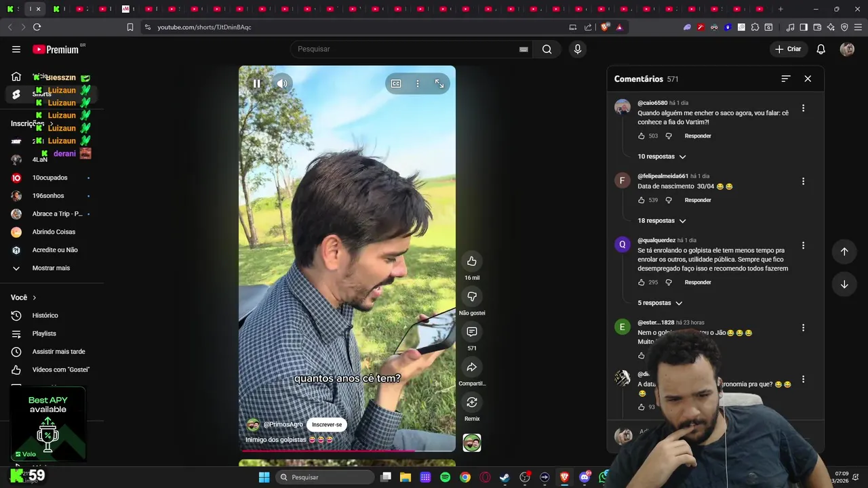Share the Short (Compartilhar)
The height and width of the screenshot is (488, 868).
[472, 367]
